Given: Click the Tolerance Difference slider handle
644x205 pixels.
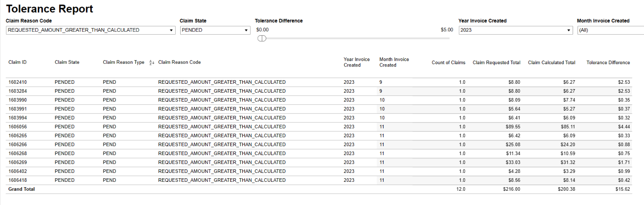Looking at the screenshot, I should 262,38.
